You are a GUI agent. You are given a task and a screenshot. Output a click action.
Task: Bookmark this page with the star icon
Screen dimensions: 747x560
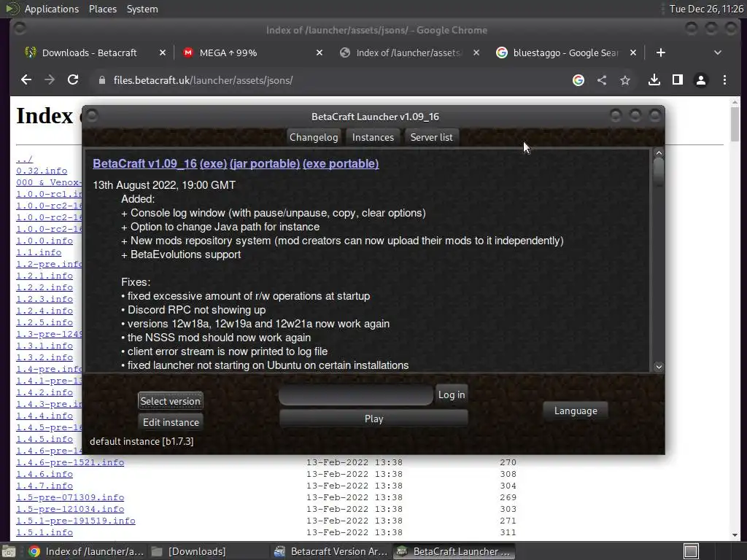point(625,80)
